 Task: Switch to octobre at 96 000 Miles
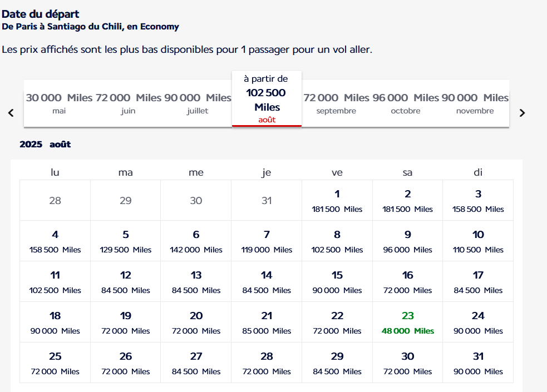click(x=405, y=103)
